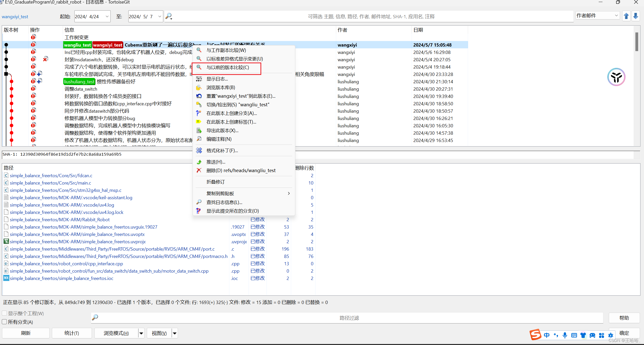Click the format patch icon in menu
The image size is (644, 345).
click(x=199, y=151)
